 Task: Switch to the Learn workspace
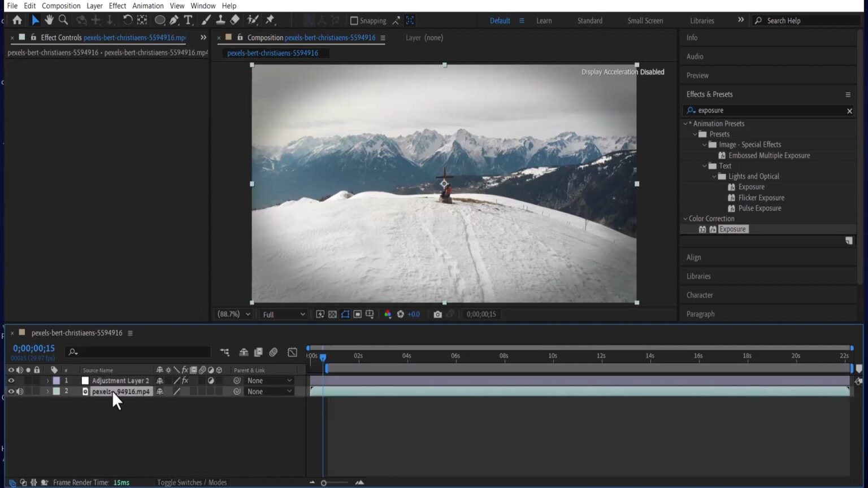click(544, 21)
